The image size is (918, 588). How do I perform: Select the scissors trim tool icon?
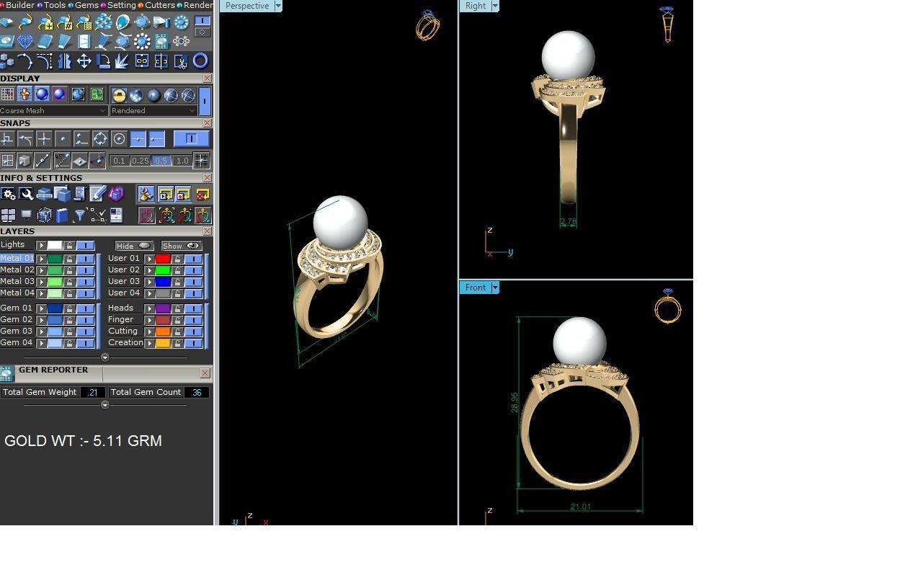pos(180,61)
